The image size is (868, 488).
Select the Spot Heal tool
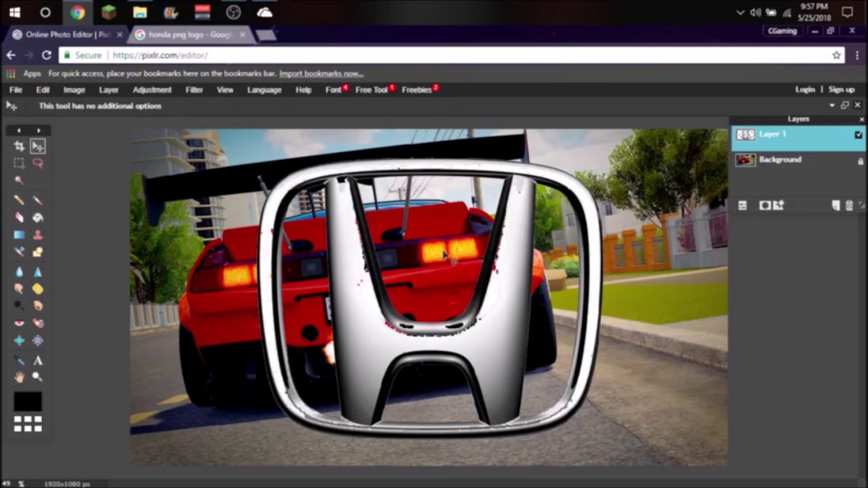[x=37, y=323]
